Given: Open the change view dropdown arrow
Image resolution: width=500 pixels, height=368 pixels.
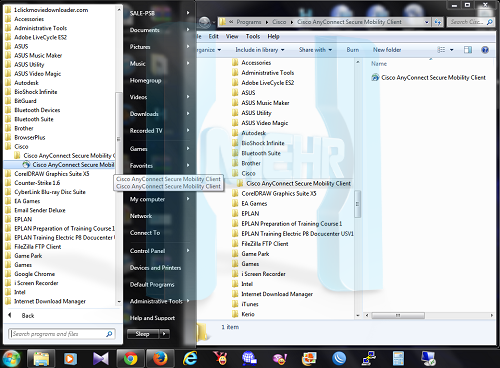Looking at the screenshot, I should 452,50.
